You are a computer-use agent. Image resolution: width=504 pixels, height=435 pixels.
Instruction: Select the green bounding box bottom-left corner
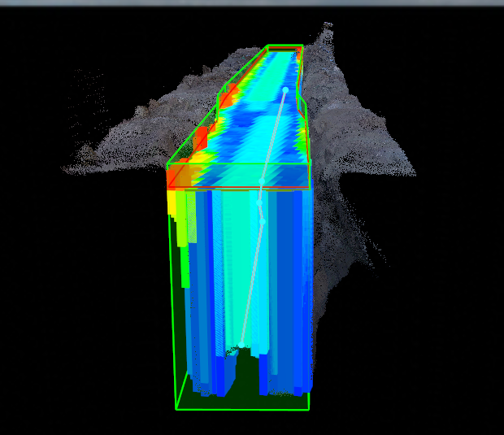[177, 408]
